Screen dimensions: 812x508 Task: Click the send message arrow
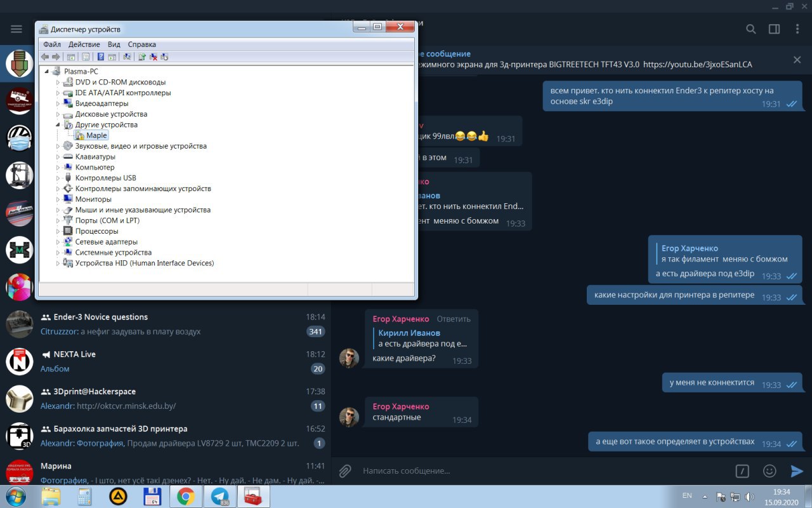[x=797, y=471]
